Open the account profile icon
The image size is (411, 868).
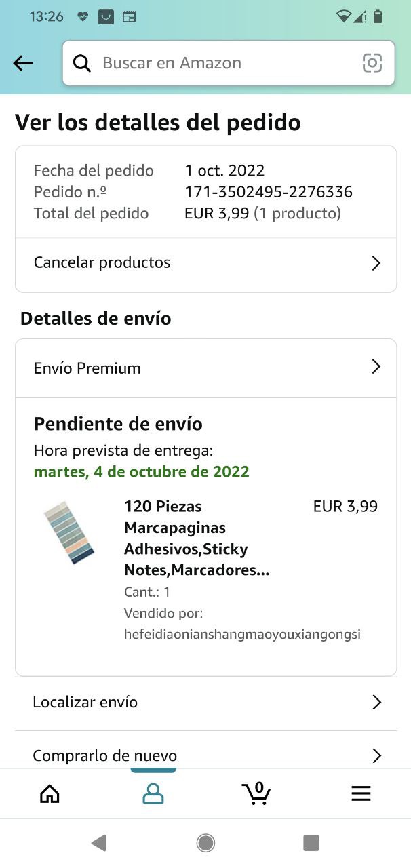coord(153,793)
